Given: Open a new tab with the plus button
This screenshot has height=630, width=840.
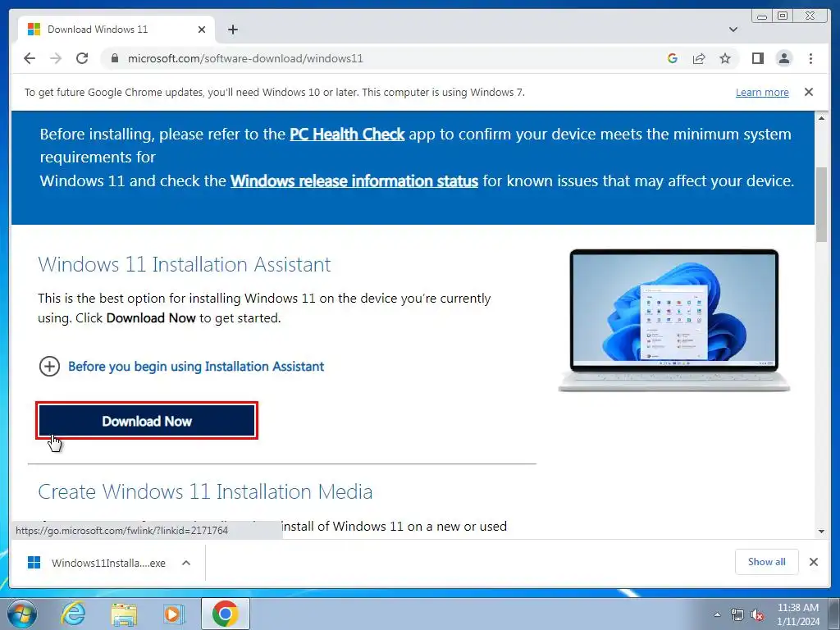Looking at the screenshot, I should (232, 30).
